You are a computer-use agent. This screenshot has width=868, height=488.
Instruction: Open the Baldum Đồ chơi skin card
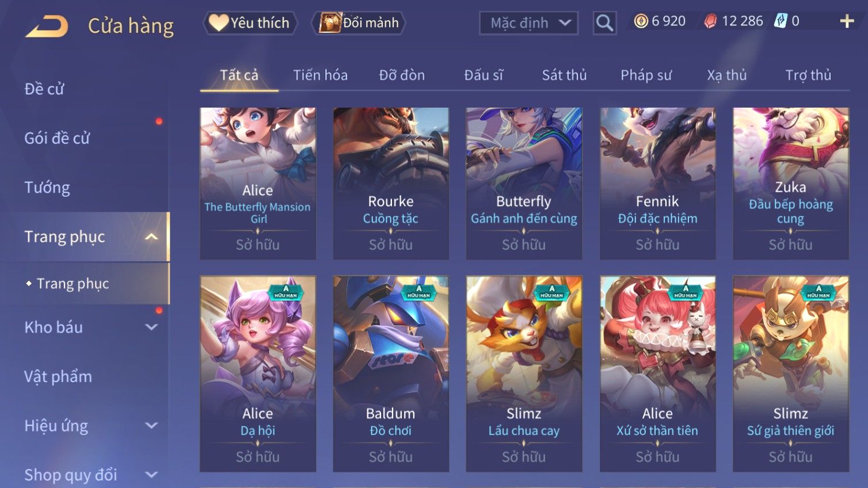(391, 374)
